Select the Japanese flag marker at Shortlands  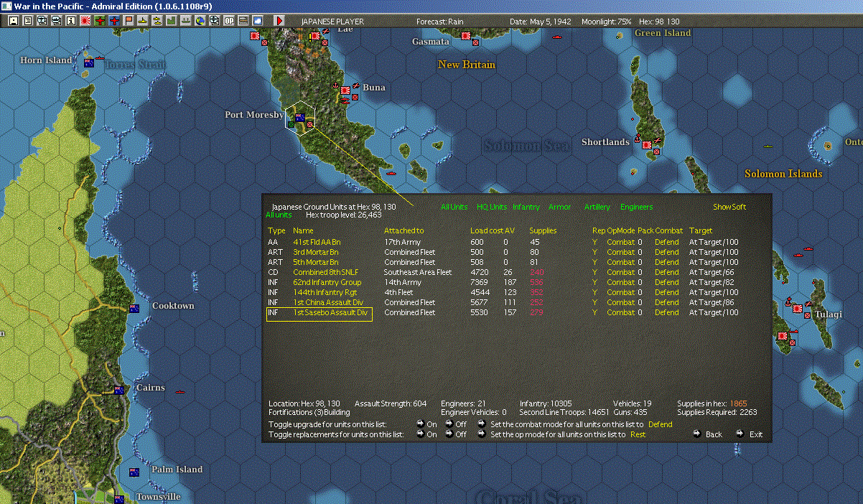coord(648,144)
